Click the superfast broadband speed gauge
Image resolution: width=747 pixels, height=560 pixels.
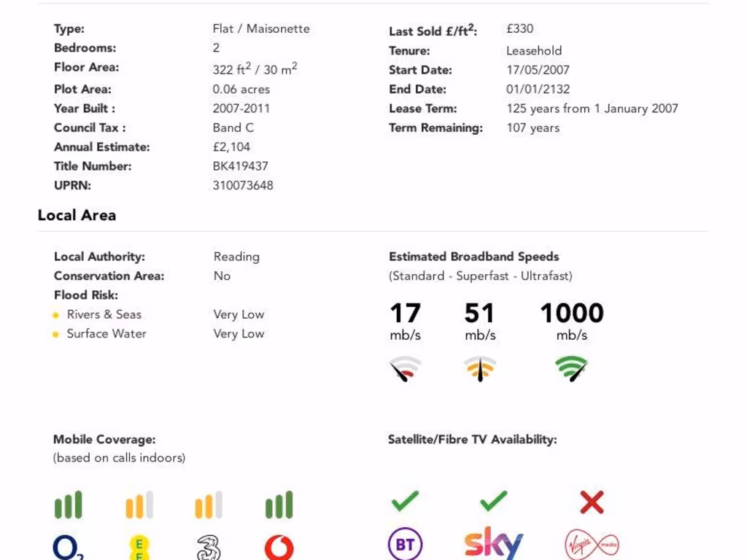(480, 369)
